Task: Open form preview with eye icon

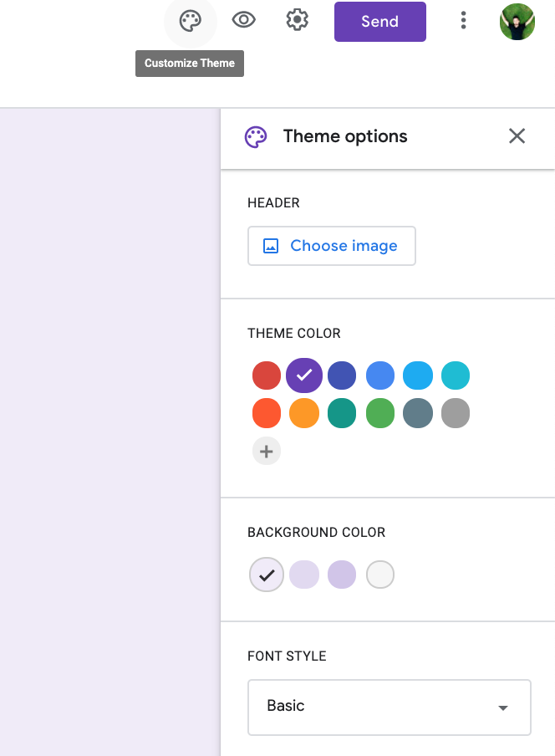Action: tap(244, 21)
